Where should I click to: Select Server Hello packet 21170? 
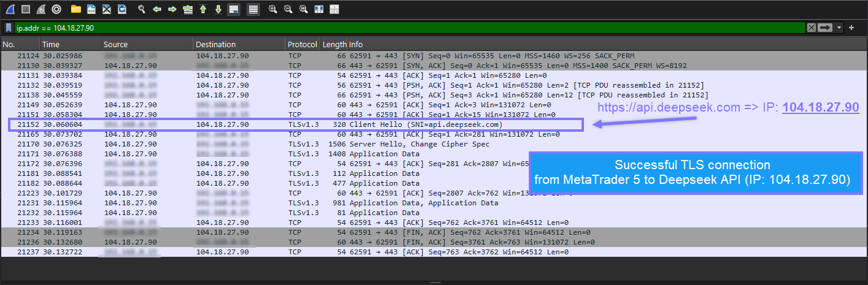click(434, 144)
